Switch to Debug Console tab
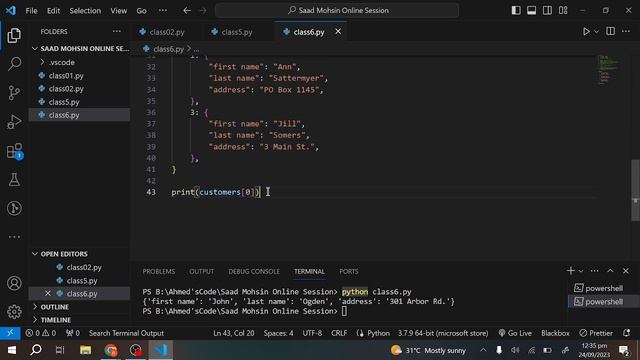640x360 pixels. tap(254, 271)
